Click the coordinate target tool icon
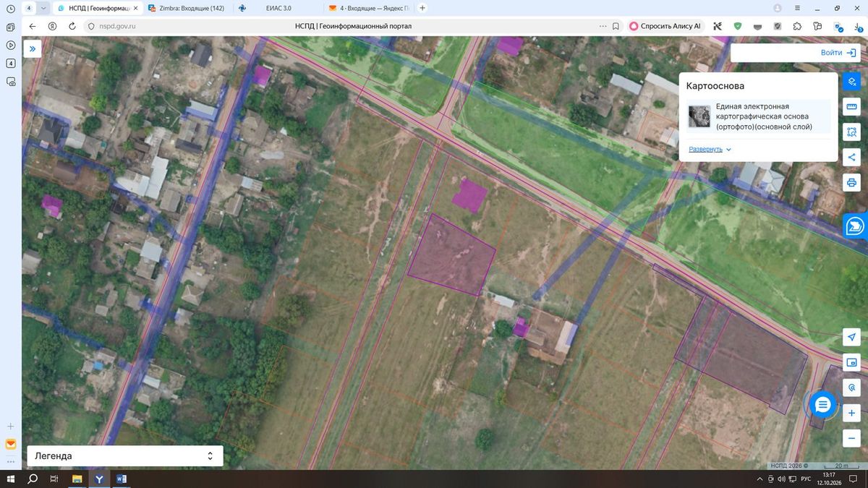Image resolution: width=868 pixels, height=488 pixels. point(851,388)
